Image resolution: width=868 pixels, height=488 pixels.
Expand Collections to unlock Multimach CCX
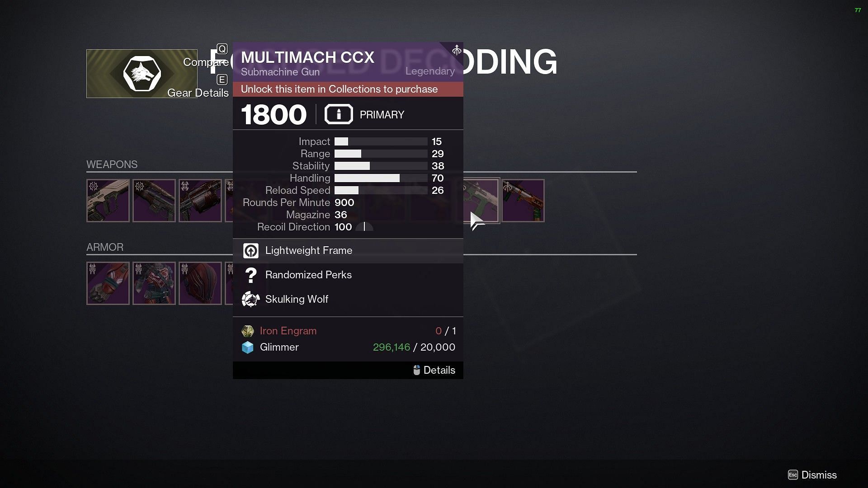339,89
